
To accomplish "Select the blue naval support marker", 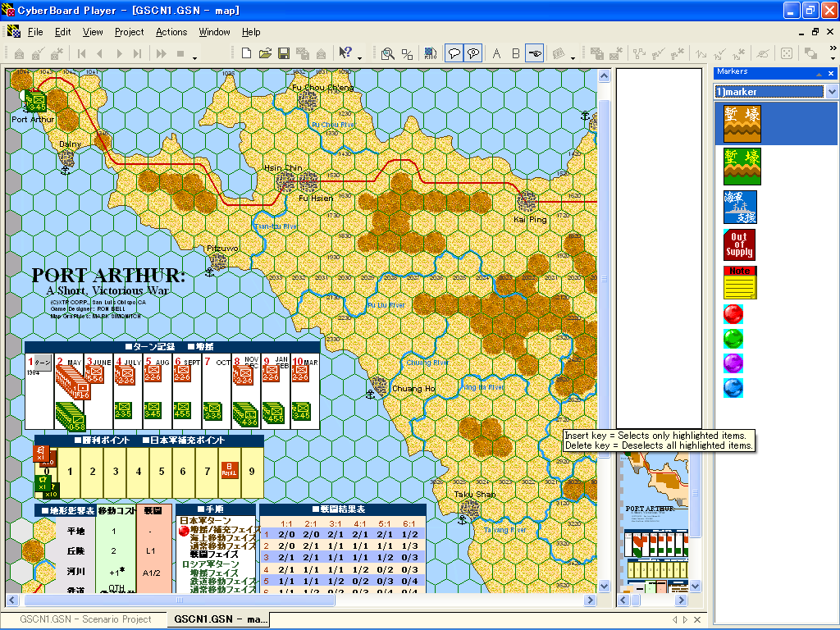I will click(741, 207).
